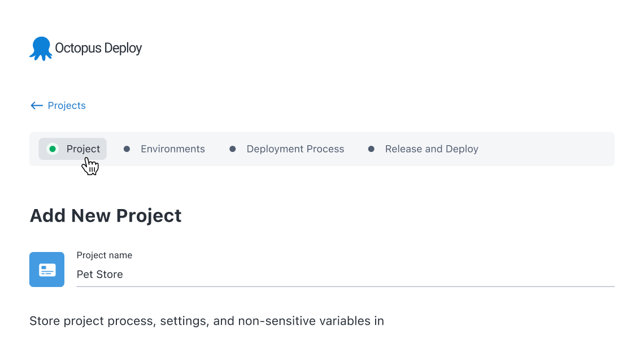Click the green dot on Project step
The width and height of the screenshot is (644, 339).
53,149
